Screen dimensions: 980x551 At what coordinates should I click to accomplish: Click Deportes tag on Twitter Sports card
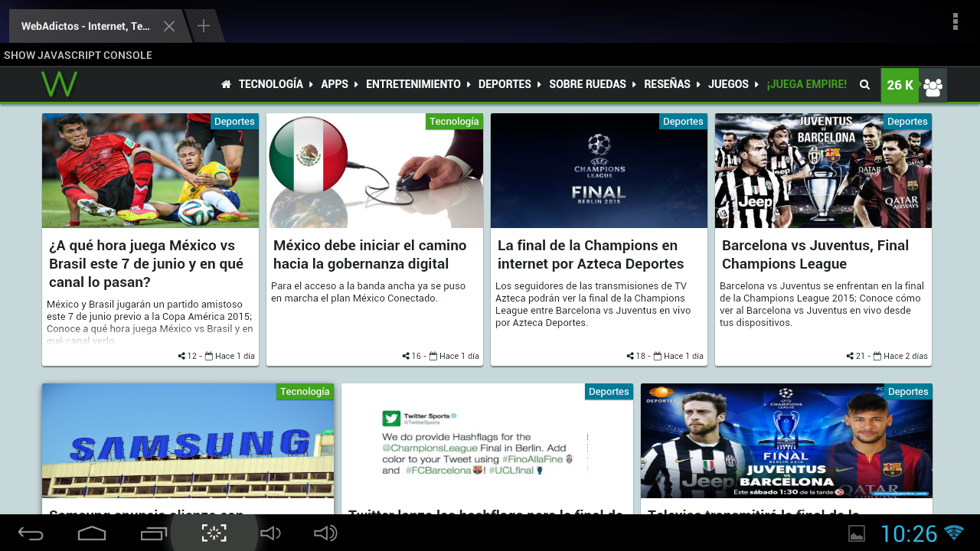click(609, 391)
